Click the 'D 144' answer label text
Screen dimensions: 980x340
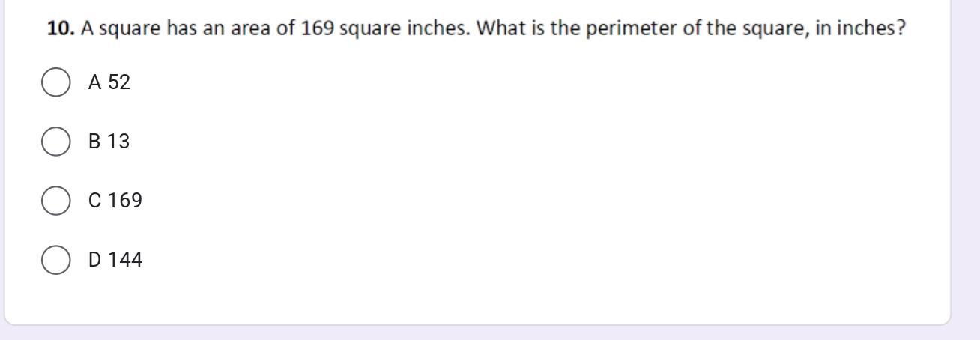[115, 260]
